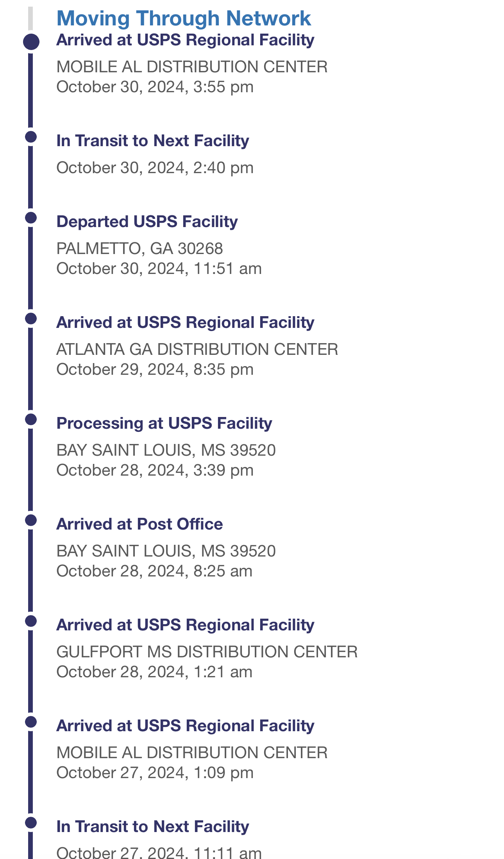The height and width of the screenshot is (859, 504).
Task: Select the "Arrived at Post Office" event title
Action: tap(139, 524)
